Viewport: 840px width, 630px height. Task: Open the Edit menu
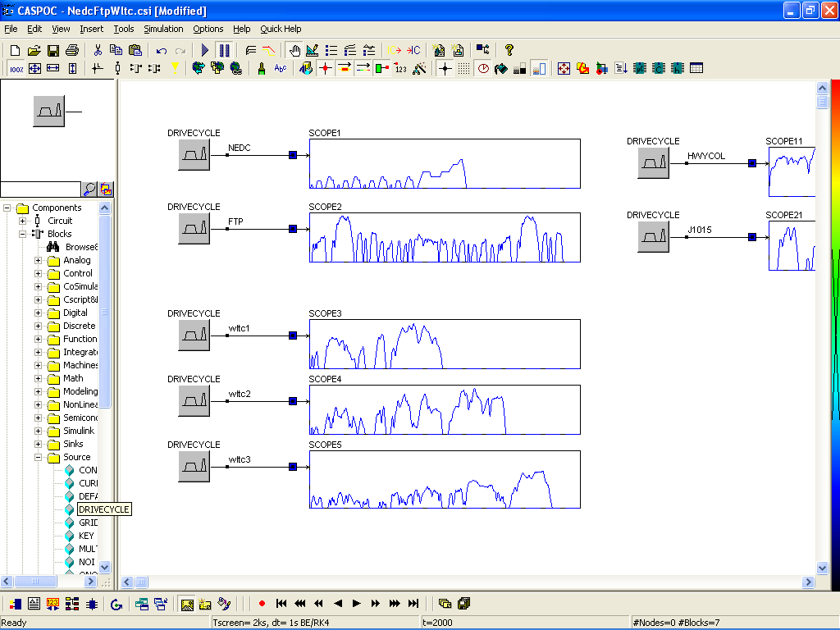[34, 29]
